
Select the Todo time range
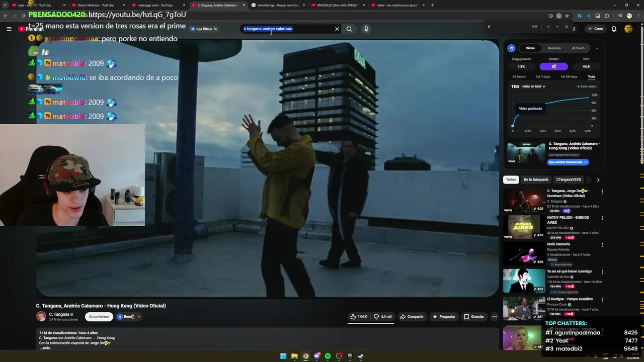(591, 76)
